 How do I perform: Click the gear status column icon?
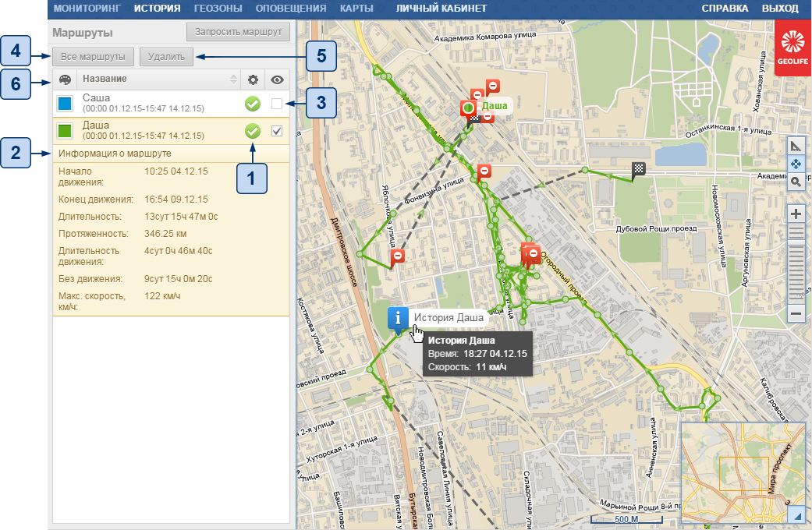tap(253, 79)
